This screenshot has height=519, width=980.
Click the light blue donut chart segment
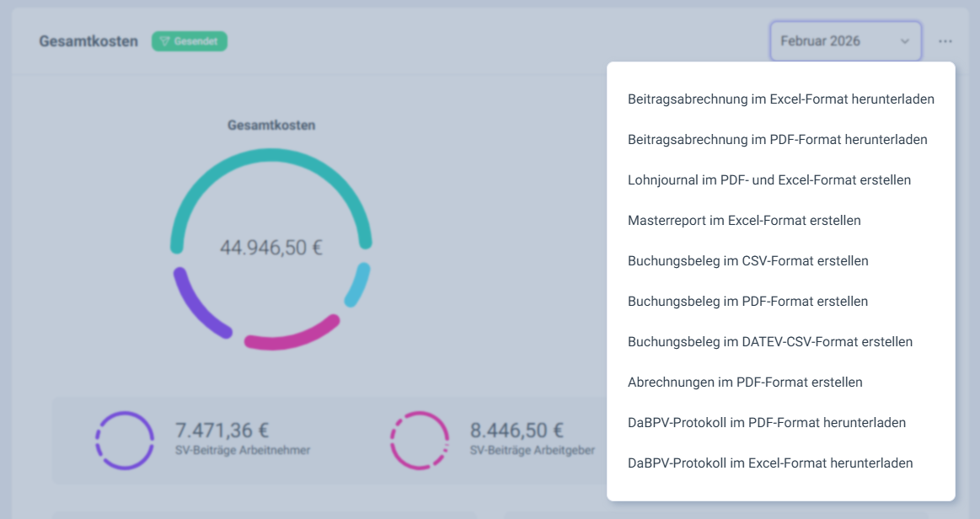point(359,285)
